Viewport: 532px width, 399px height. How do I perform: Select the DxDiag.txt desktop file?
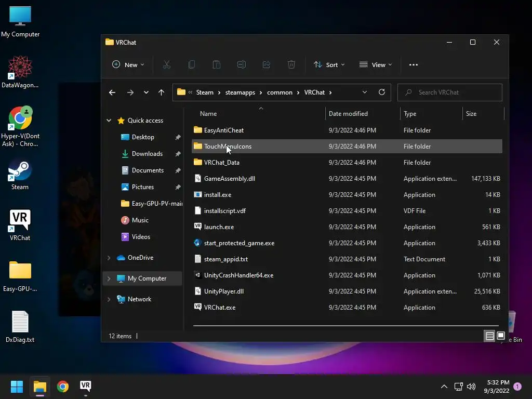tap(20, 327)
